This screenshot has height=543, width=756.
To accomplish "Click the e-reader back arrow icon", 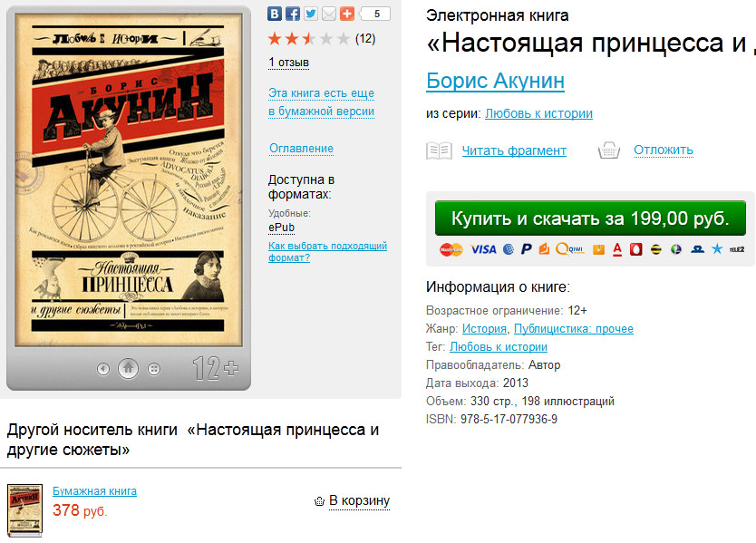I will [x=102, y=369].
